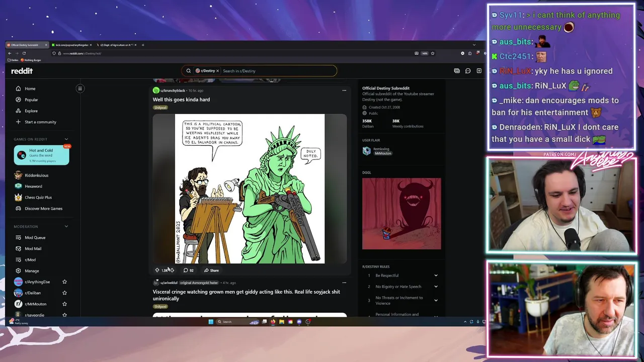644x362 pixels.
Task: Open the advertise icon in header
Action: tap(456, 71)
